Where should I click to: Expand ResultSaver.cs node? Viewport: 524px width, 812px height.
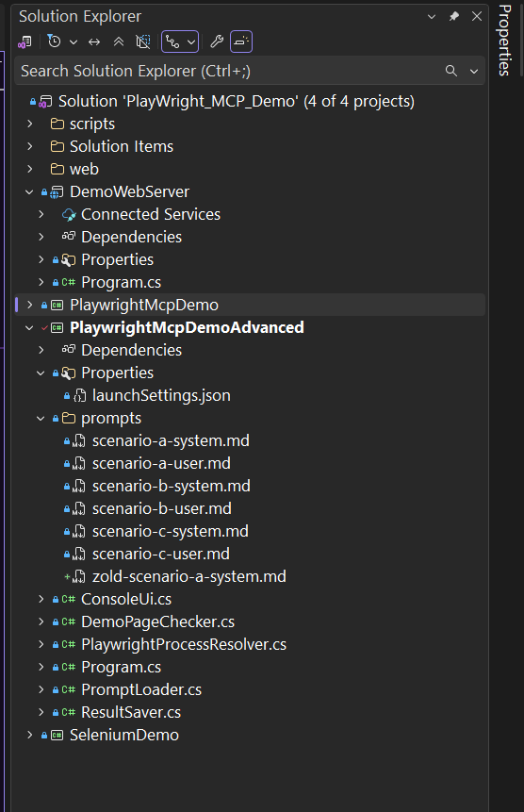coord(41,713)
